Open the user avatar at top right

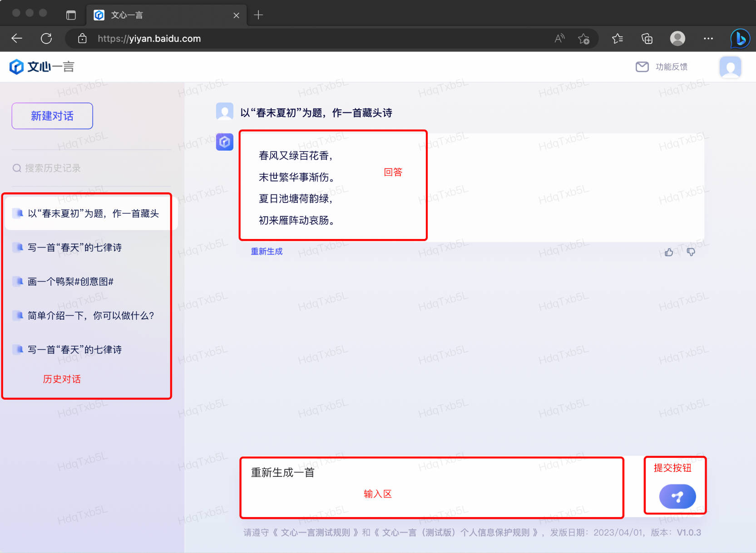click(730, 67)
